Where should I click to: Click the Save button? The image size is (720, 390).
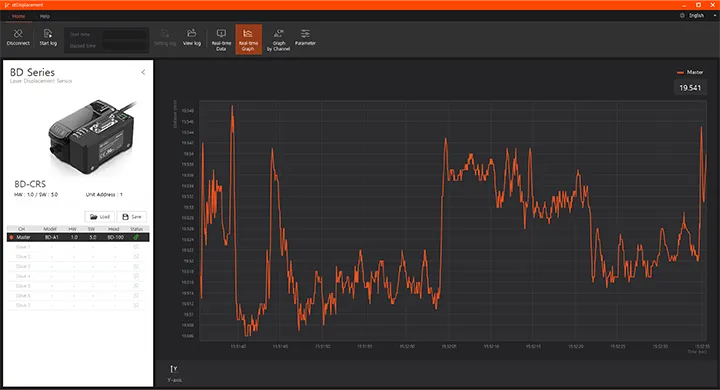point(132,216)
